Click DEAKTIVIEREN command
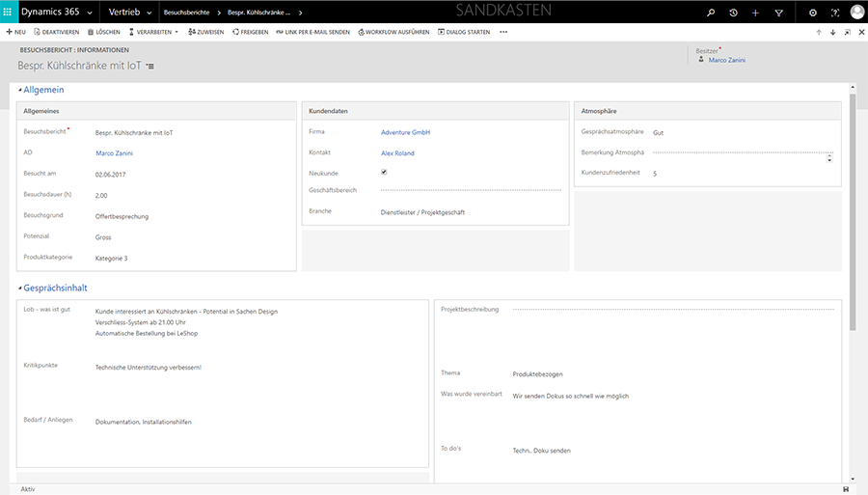 pos(57,32)
